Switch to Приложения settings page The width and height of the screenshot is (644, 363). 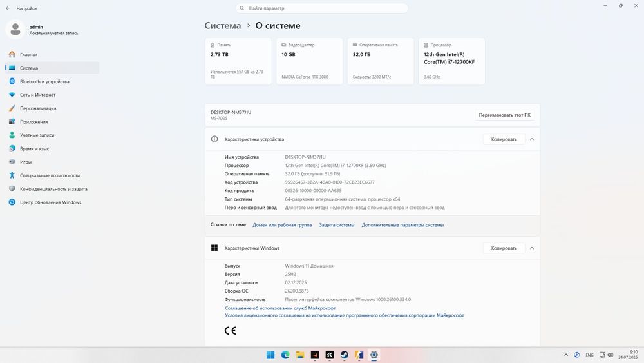click(x=52, y=122)
